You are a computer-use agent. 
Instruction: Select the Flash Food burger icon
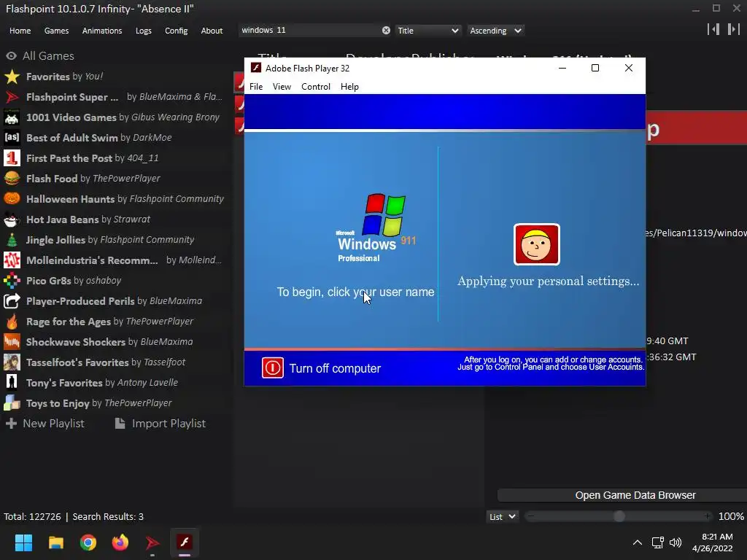[x=12, y=179]
